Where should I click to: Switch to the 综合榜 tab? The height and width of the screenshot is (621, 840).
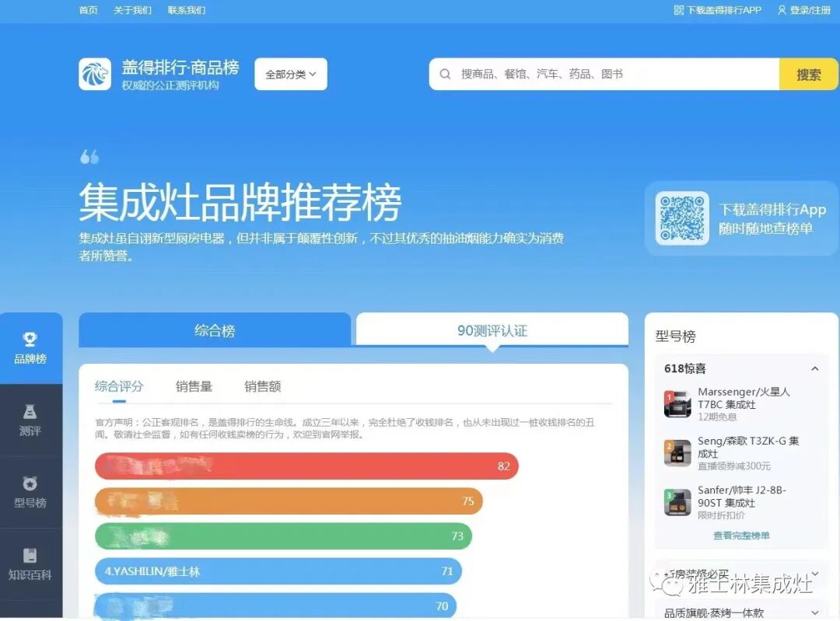coord(215,330)
